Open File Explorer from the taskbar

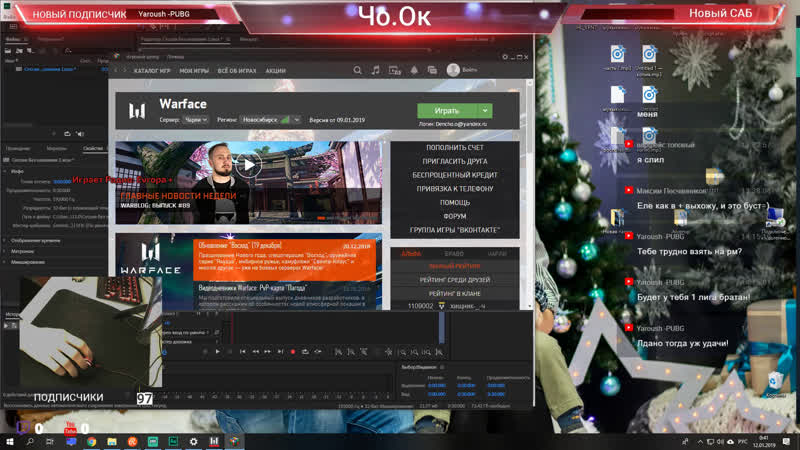112,441
